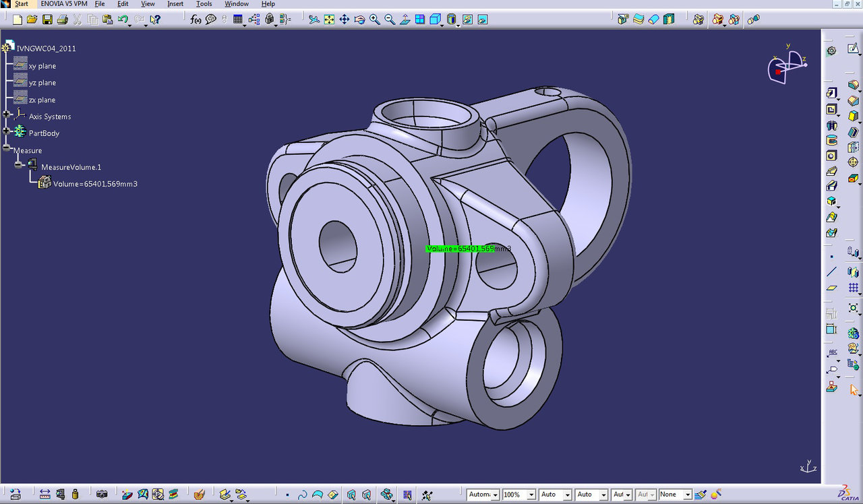Open the Start menu
863x504 pixels.
coord(21,4)
